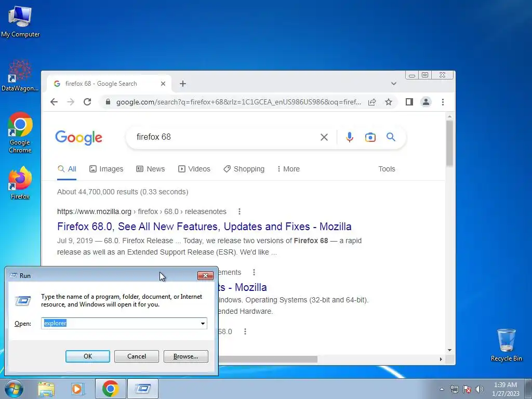This screenshot has width=532, height=399.
Task: View site info via the padlock icon
Action: click(108, 102)
